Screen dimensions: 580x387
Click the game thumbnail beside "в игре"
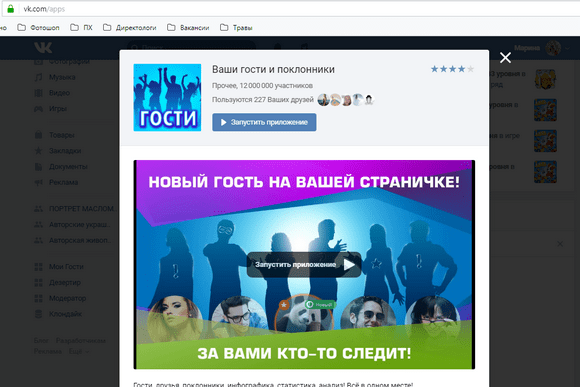coord(545,141)
